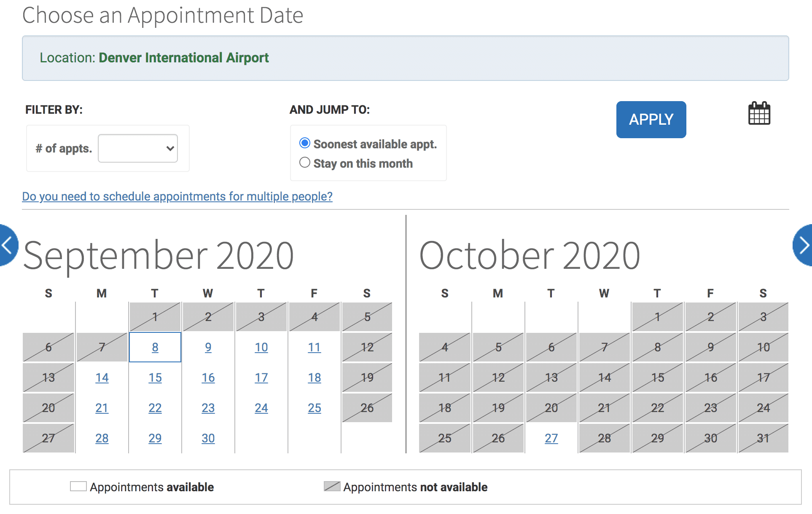
Task: Select September 8 on the calendar
Action: coord(155,347)
